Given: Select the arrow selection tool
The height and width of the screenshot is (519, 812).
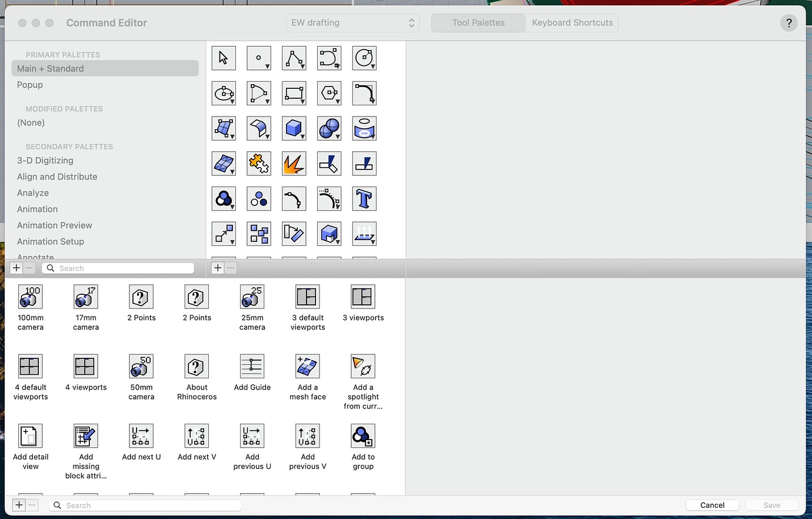Looking at the screenshot, I should coord(224,58).
